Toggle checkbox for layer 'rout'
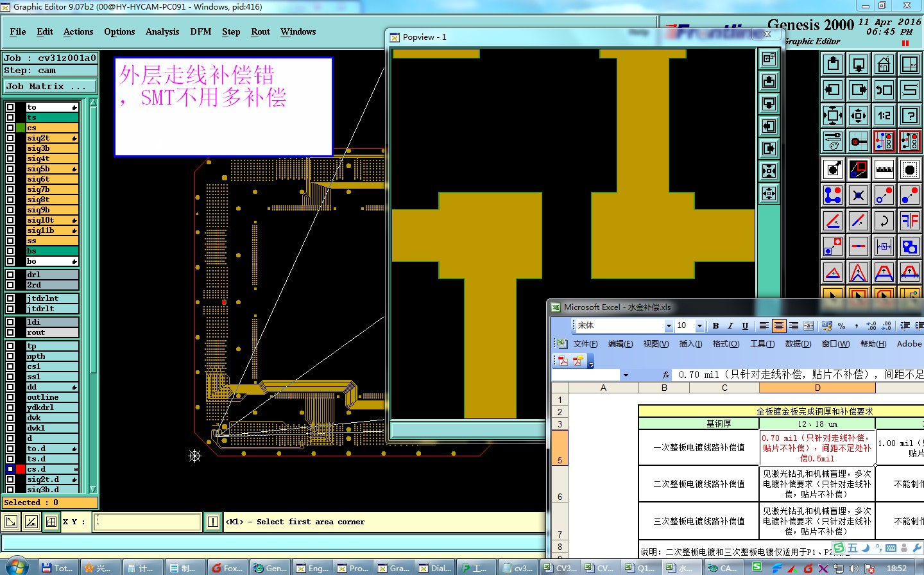Viewport: 924px width, 575px height. (x=10, y=332)
